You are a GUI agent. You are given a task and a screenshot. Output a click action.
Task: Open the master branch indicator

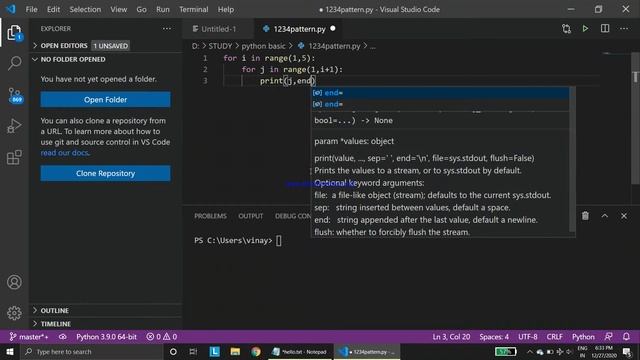29,337
